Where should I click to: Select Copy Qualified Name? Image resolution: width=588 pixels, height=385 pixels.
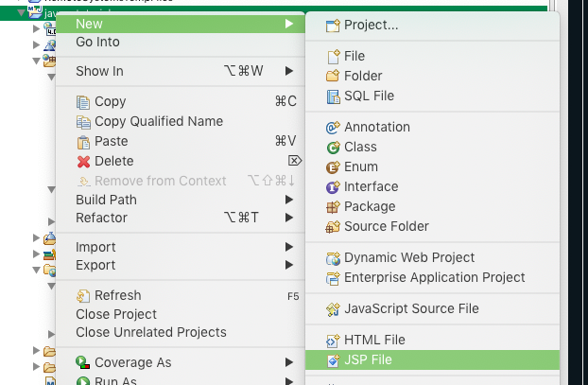159,121
